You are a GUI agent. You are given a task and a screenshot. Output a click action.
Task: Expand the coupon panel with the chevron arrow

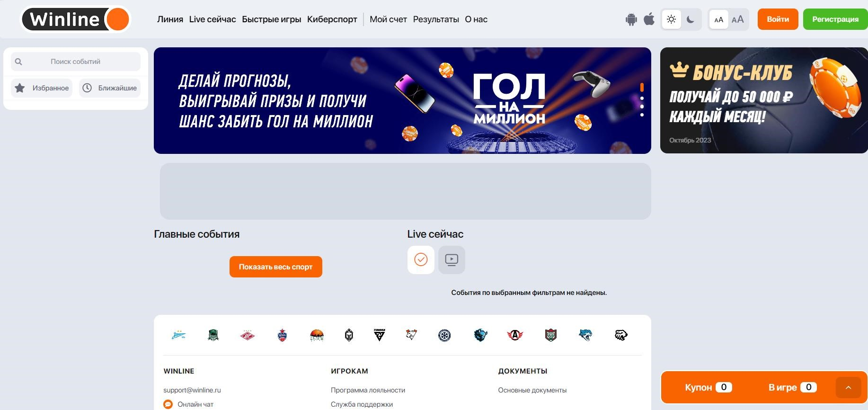848,388
